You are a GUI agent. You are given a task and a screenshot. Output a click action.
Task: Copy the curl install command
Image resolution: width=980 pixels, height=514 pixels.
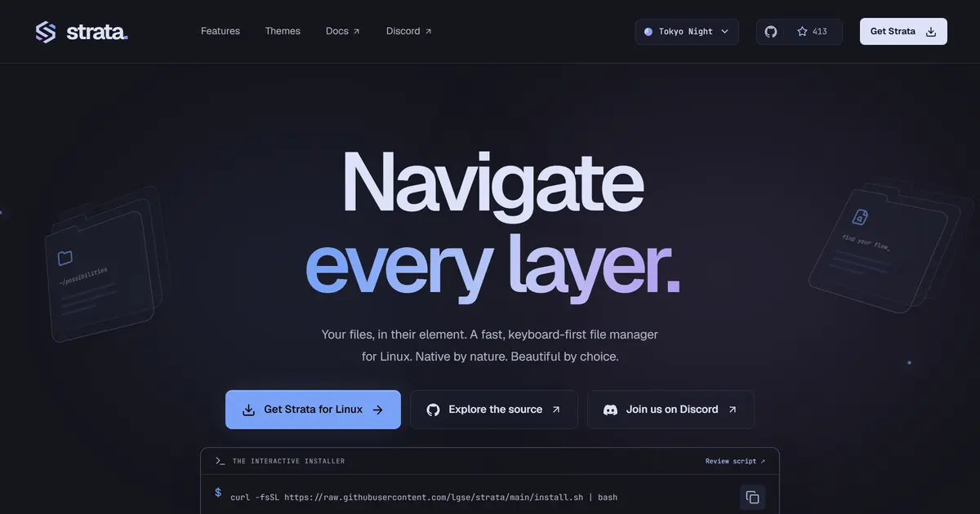click(752, 497)
